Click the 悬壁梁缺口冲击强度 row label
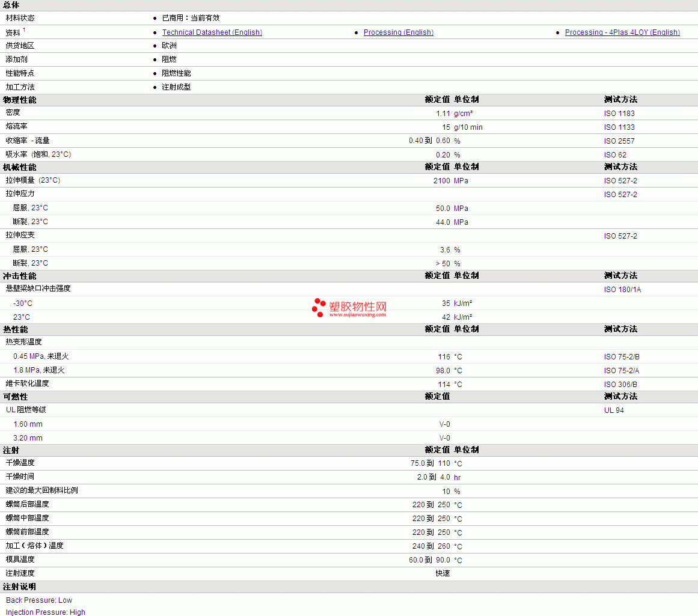The image size is (698, 616). tap(38, 288)
